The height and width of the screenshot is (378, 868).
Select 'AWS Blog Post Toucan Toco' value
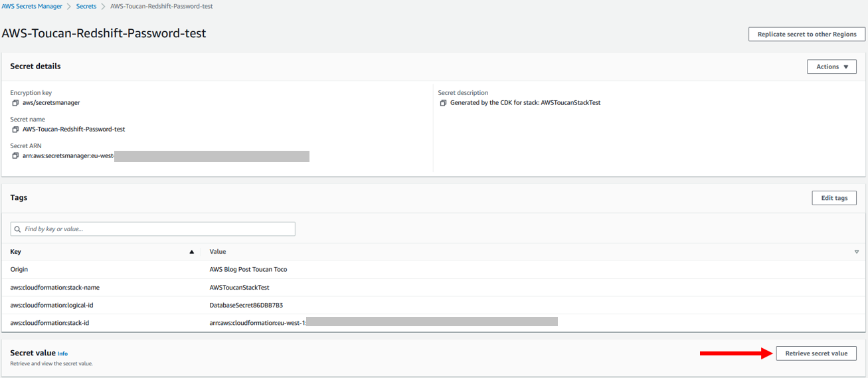pyautogui.click(x=248, y=270)
